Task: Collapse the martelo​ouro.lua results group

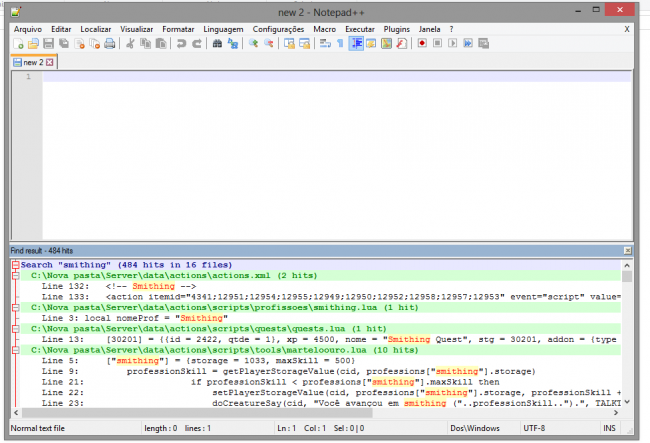Action: [16, 350]
